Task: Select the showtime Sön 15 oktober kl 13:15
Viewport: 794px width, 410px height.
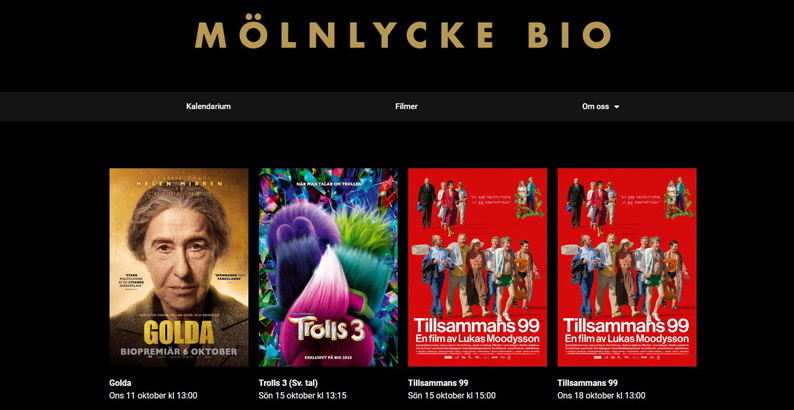Action: (302, 395)
